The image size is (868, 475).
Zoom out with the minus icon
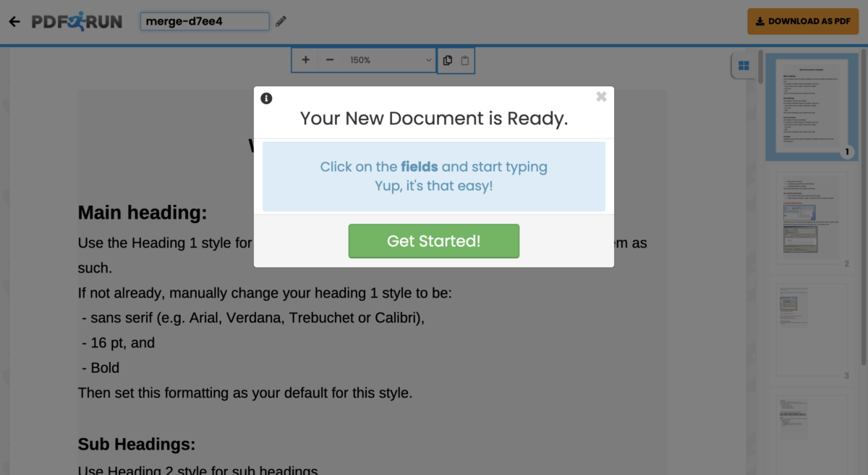(x=330, y=60)
